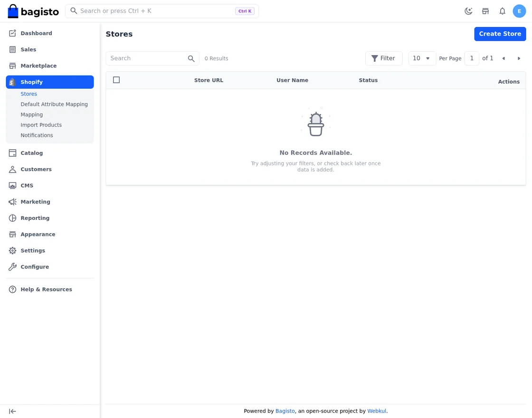
Task: Click the Marketing megaphone icon
Action: coord(12,202)
